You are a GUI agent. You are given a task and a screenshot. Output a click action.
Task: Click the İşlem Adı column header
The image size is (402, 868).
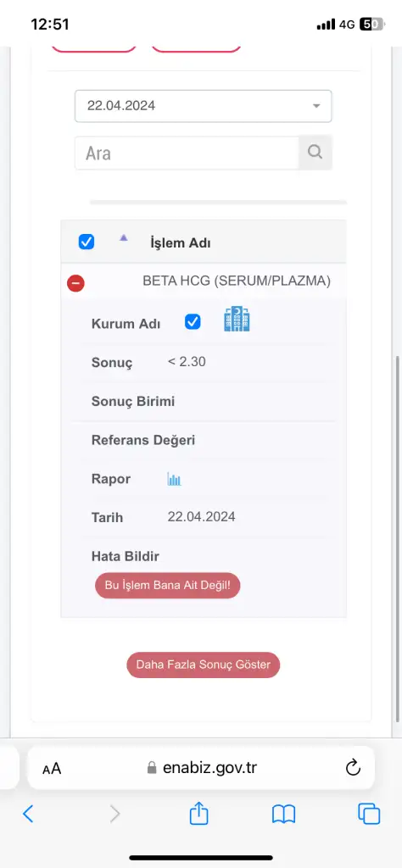(x=180, y=242)
